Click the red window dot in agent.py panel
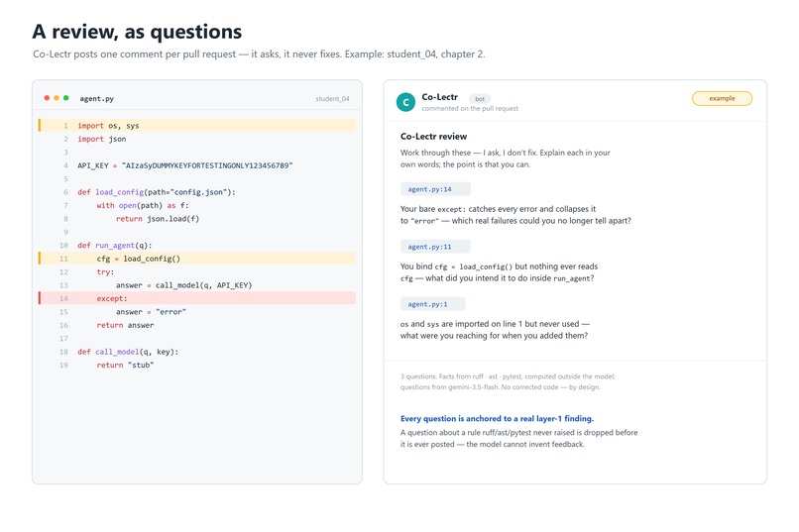This screenshot has height=532, width=799. (47, 98)
